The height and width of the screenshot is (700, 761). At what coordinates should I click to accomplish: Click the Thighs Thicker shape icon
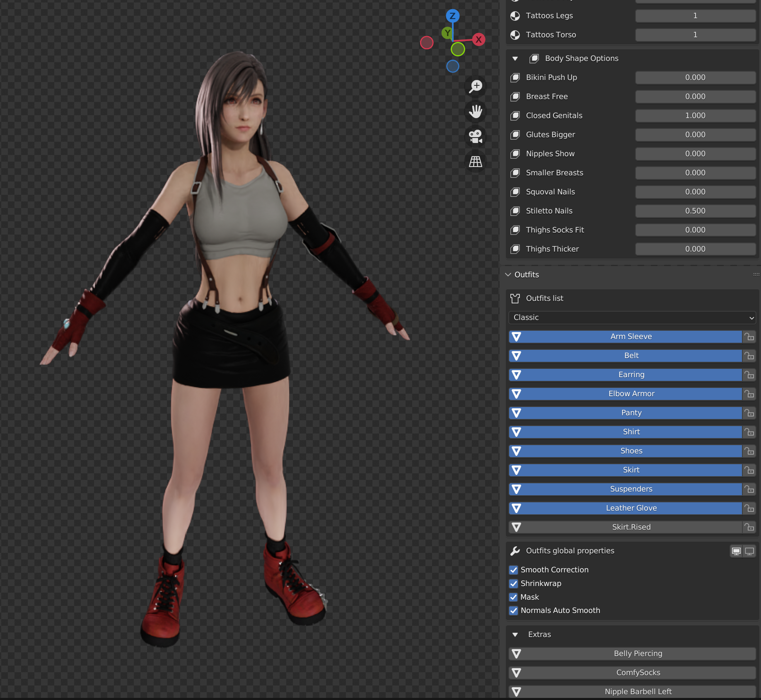coord(515,249)
